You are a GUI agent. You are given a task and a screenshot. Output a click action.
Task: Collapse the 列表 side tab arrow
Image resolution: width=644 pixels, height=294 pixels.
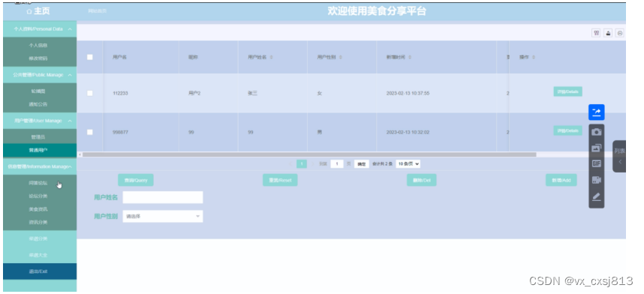pyautogui.click(x=620, y=162)
